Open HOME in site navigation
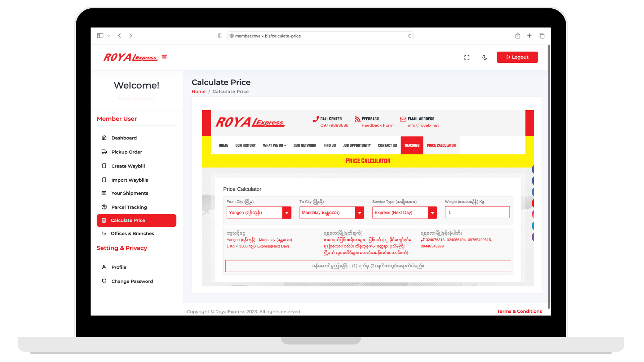 223,145
